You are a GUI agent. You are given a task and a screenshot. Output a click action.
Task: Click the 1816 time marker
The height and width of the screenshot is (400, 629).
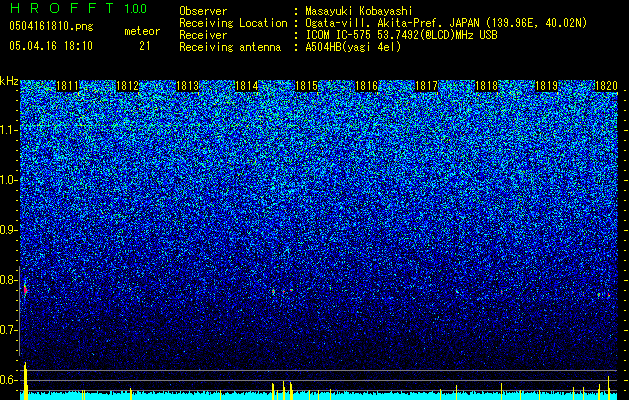(367, 86)
